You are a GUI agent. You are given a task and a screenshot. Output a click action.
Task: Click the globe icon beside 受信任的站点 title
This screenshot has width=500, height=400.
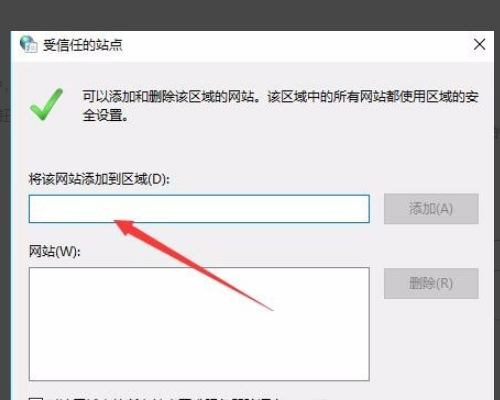(28, 44)
